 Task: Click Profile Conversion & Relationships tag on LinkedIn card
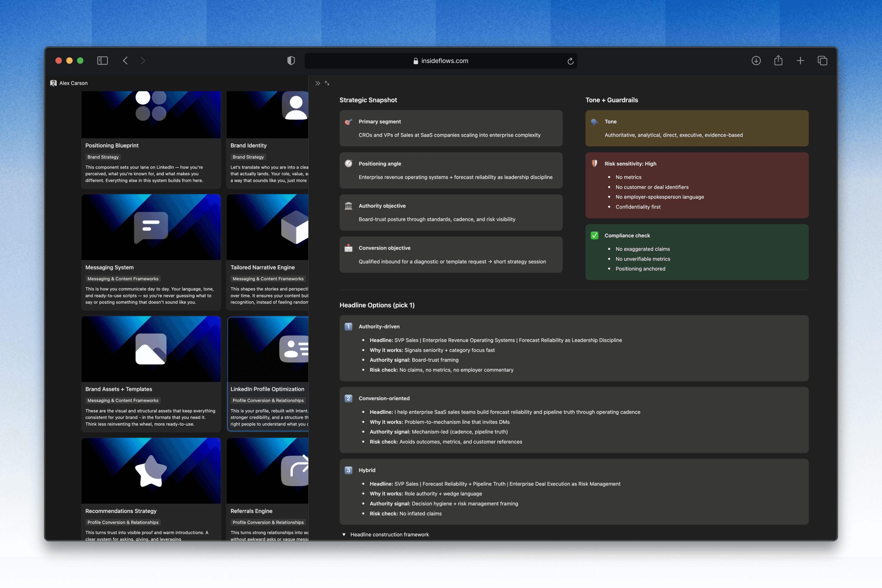[268, 401]
